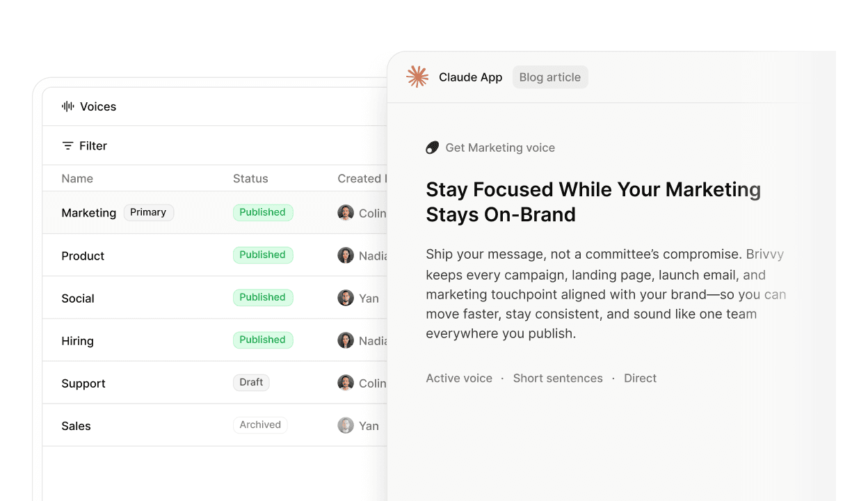Select the Marketing voice name
This screenshot has height=501, width=868.
tap(89, 213)
